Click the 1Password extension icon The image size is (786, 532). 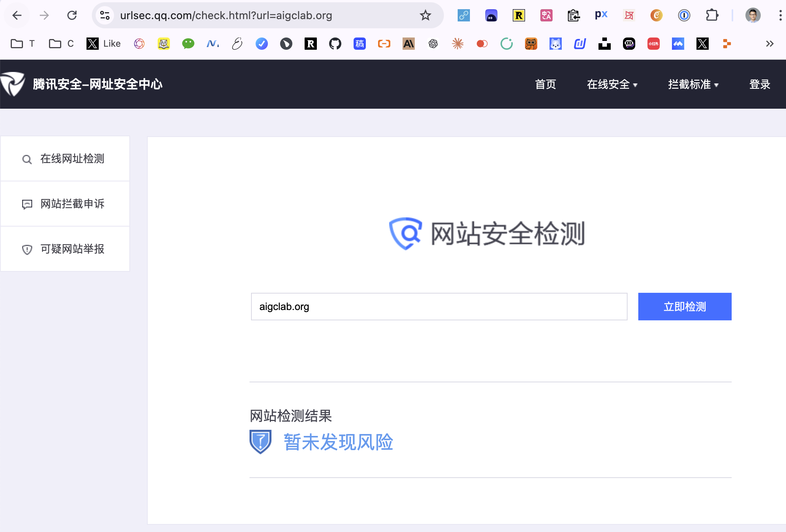coord(684,15)
